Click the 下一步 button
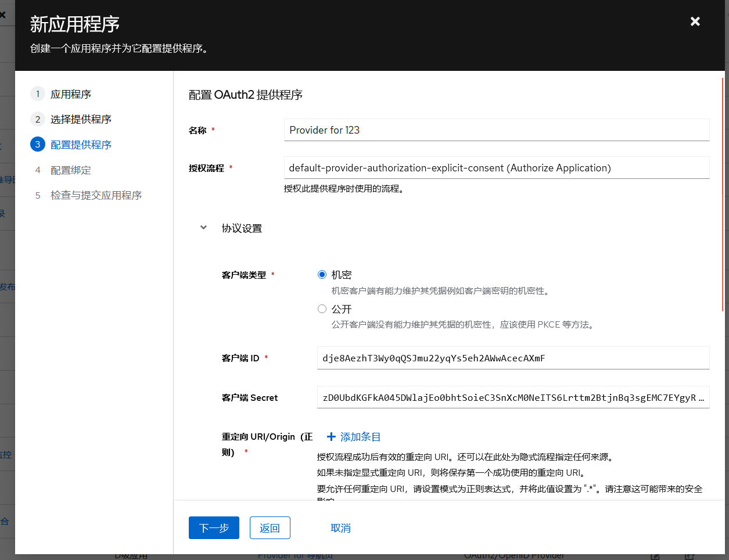729x560 pixels. (x=214, y=528)
